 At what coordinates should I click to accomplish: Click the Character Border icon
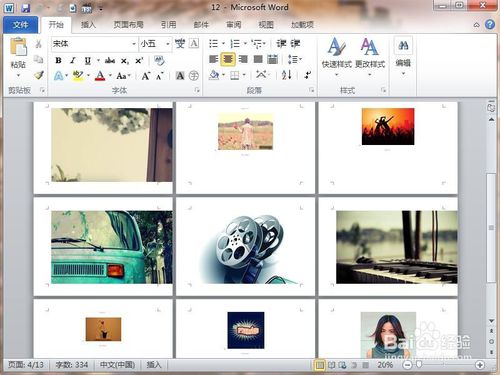coord(194,43)
